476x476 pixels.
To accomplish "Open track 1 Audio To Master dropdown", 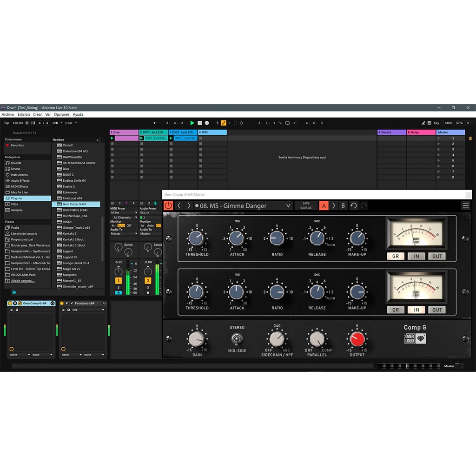I will coord(124,233).
